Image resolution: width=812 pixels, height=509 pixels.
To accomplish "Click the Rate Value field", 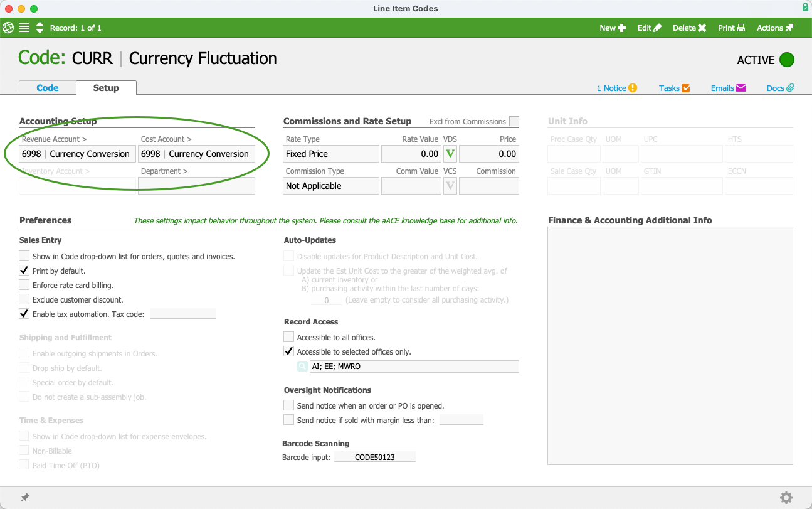I will pos(411,154).
